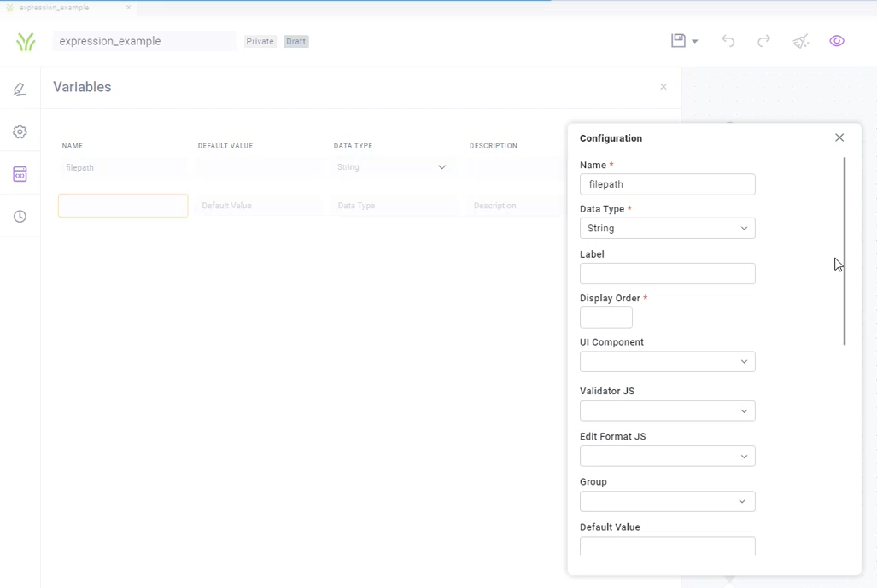Open the Edit Format JS dropdown
Viewport: 877px width, 588px height.
[667, 457]
